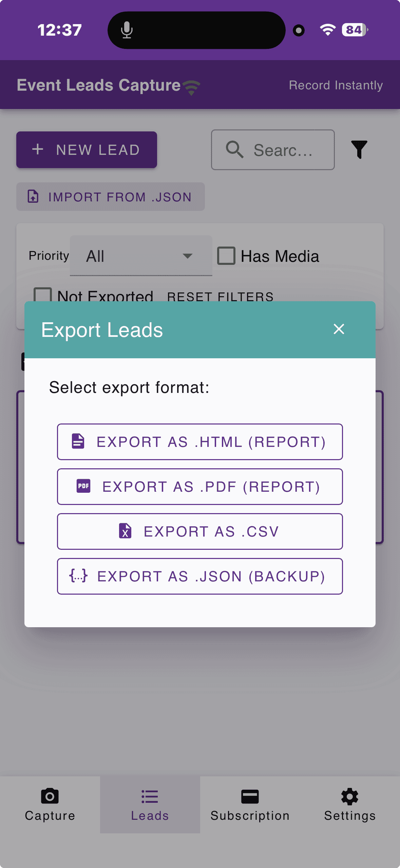The height and width of the screenshot is (868, 400).
Task: Click Reset Filters
Action: point(220,296)
